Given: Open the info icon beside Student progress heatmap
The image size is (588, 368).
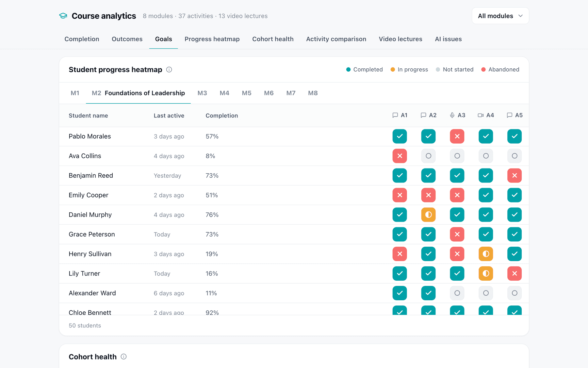Looking at the screenshot, I should [169, 70].
